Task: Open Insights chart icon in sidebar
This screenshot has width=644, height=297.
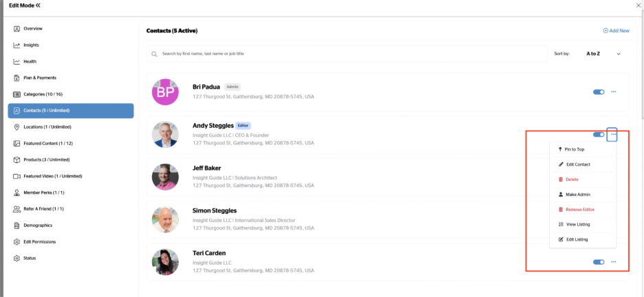Action: pos(17,45)
